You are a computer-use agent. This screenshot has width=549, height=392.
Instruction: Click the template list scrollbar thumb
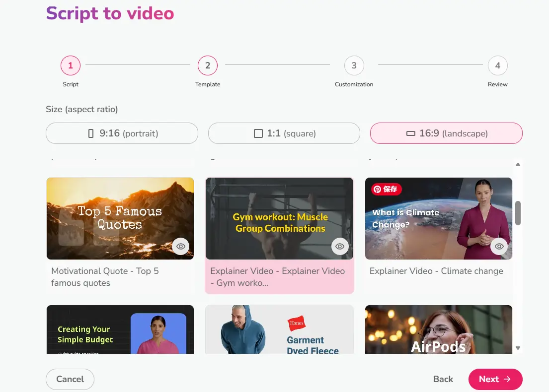[x=518, y=213]
